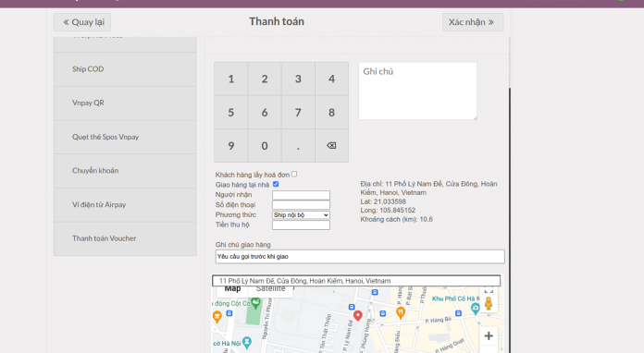Click the red location pin on map
The image size is (644, 353).
click(x=358, y=315)
